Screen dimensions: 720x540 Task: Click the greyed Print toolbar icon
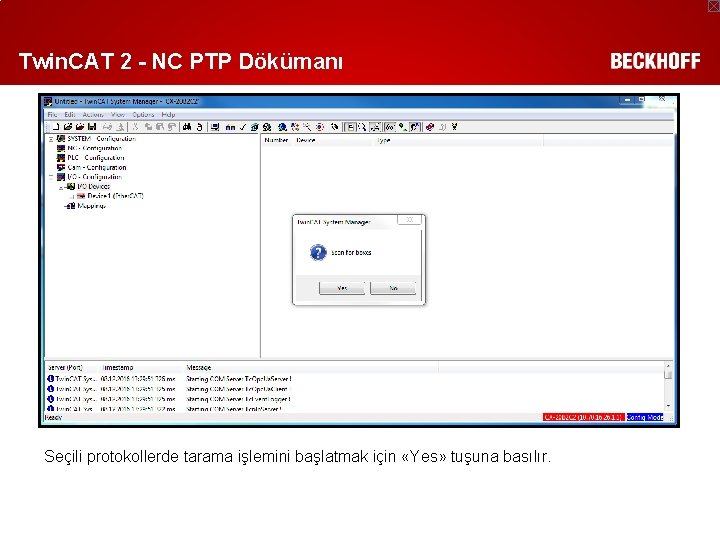107,127
